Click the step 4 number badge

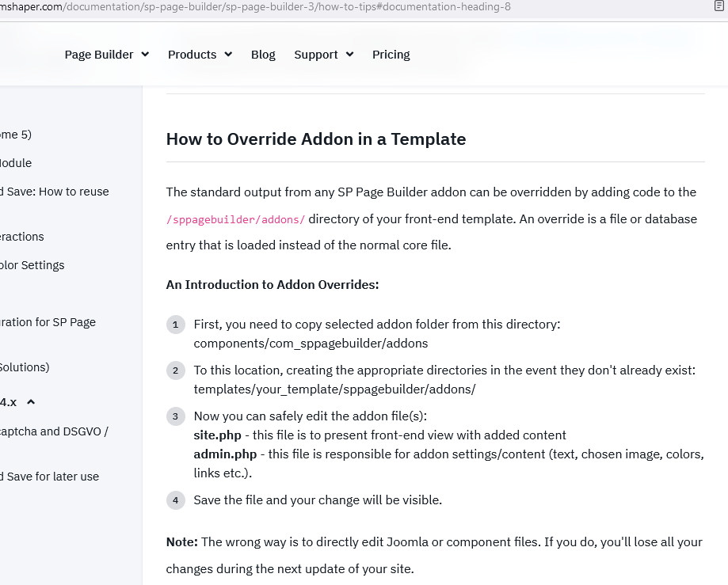175,500
